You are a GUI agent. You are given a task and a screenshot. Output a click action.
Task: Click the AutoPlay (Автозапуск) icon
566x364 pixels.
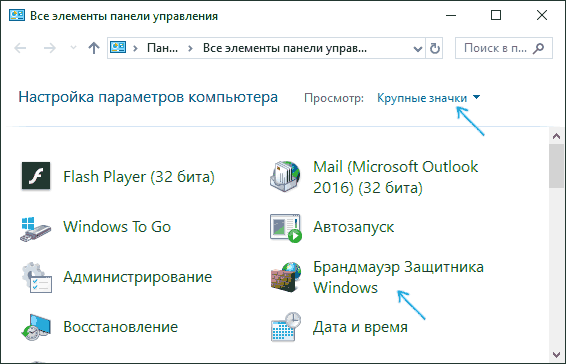coord(286,228)
